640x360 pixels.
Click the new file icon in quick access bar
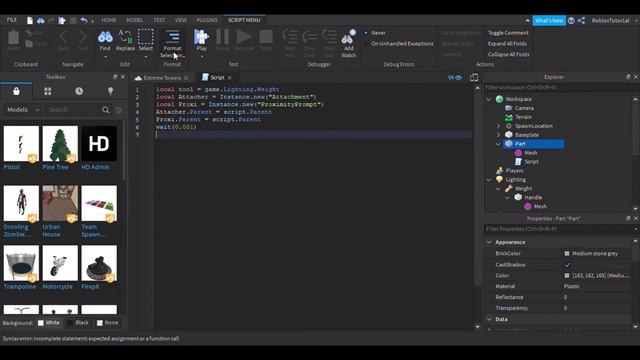pyautogui.click(x=30, y=20)
